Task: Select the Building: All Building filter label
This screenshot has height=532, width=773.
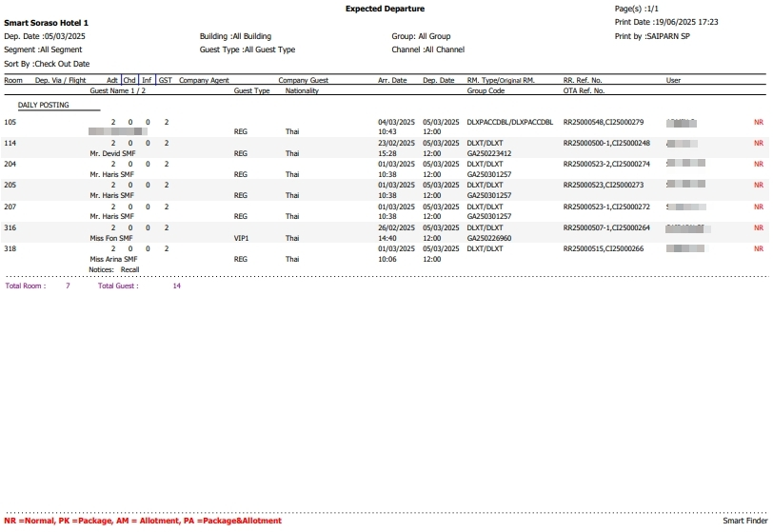Action: pyautogui.click(x=235, y=36)
